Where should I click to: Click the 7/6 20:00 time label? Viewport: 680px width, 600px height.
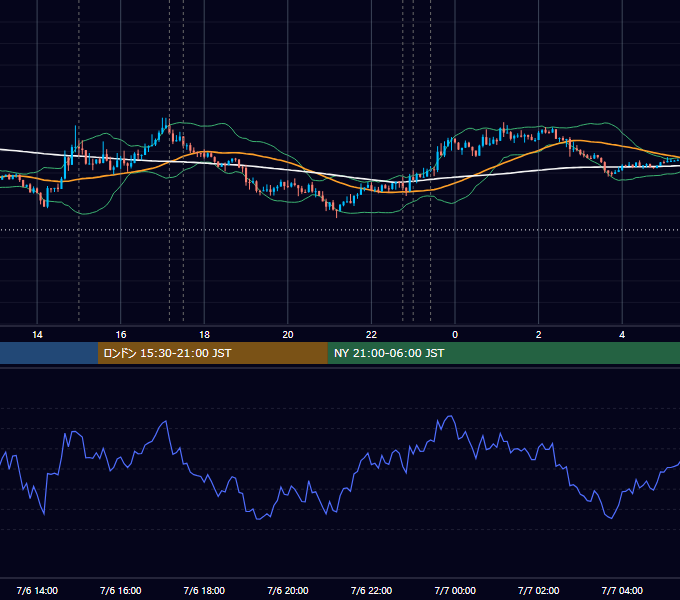(288, 590)
